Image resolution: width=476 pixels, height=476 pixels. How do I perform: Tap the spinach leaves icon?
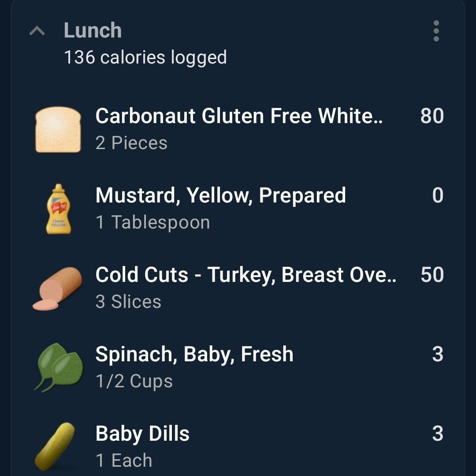click(59, 367)
